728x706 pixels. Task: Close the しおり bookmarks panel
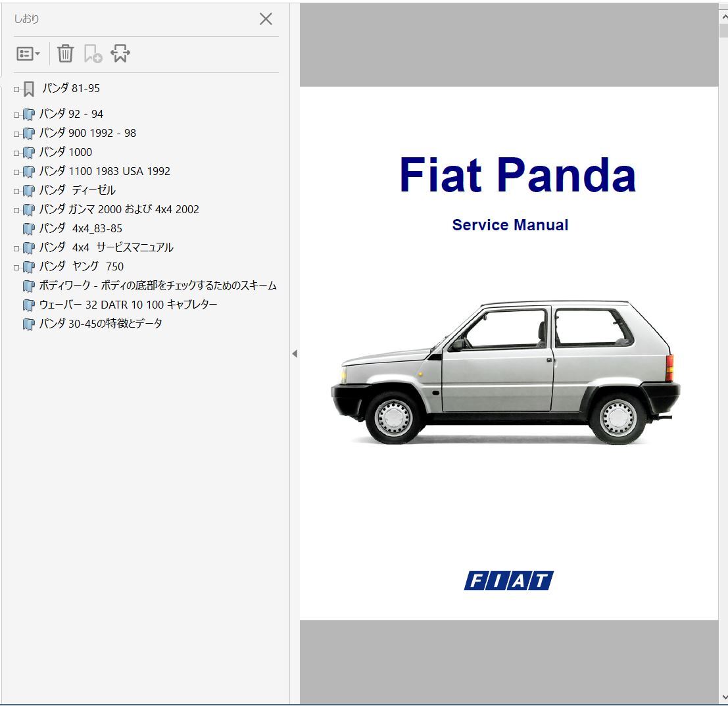(266, 19)
